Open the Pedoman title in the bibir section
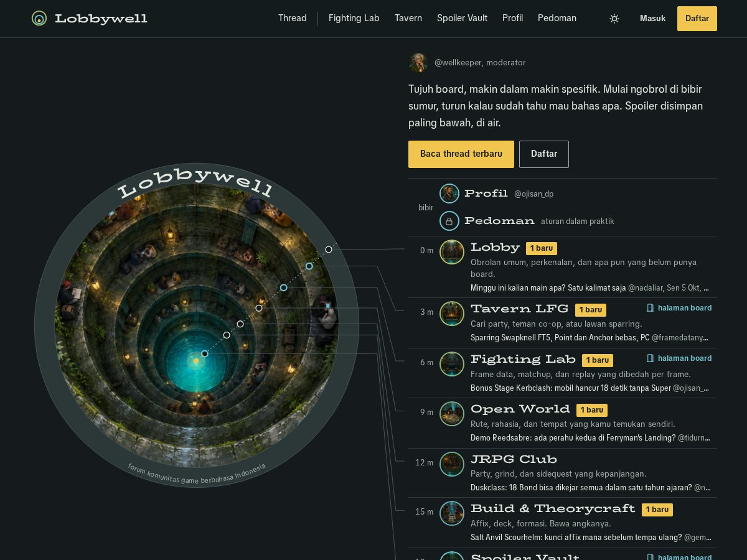 499,221
